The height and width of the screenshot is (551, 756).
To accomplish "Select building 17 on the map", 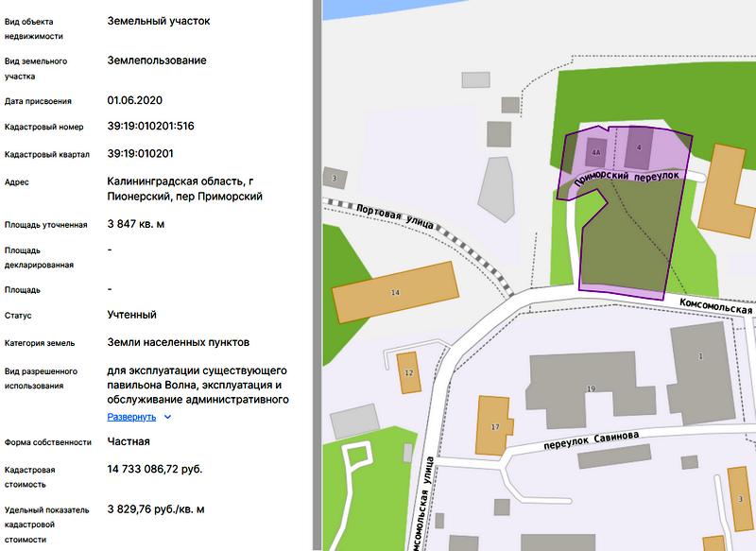I will point(493,426).
